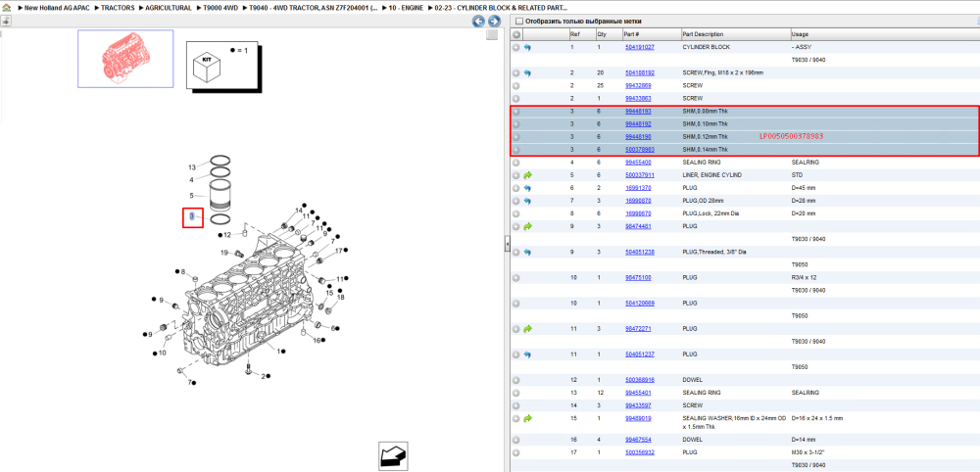Click blue arrow icon for SCREW,Flng M18 row
Image resolution: width=980 pixels, height=472 pixels.
527,73
